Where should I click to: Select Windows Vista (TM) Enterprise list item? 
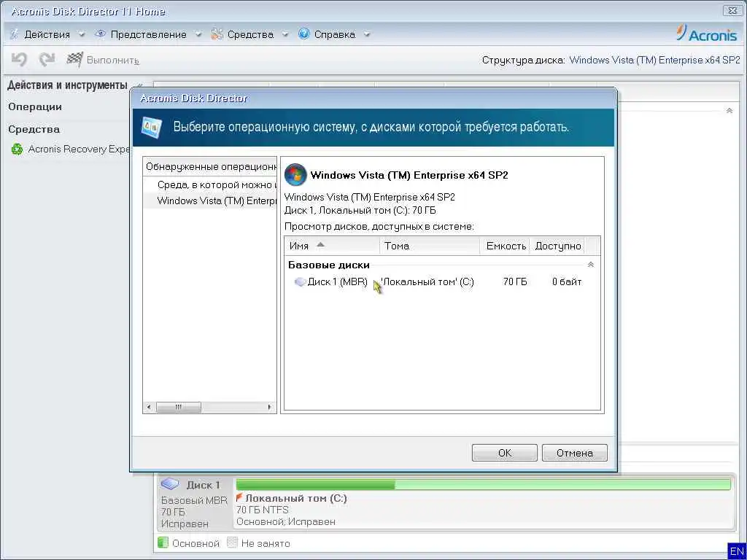[x=209, y=201]
